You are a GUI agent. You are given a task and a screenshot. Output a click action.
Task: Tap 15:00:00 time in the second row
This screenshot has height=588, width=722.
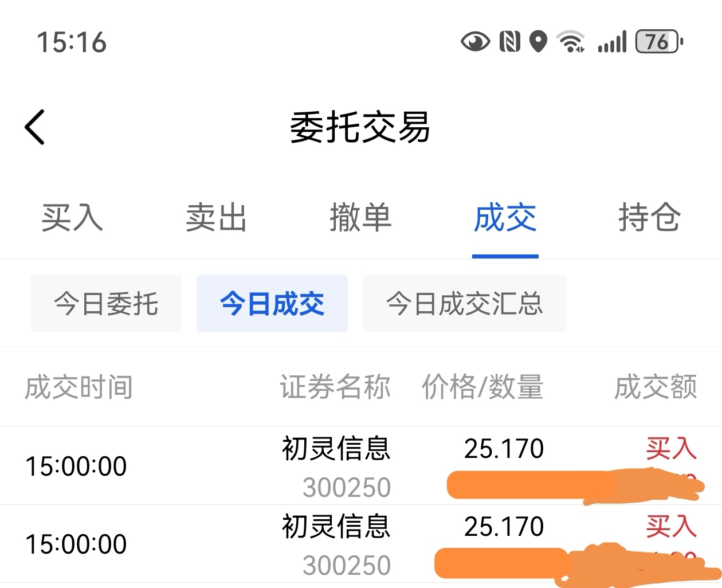(76, 544)
